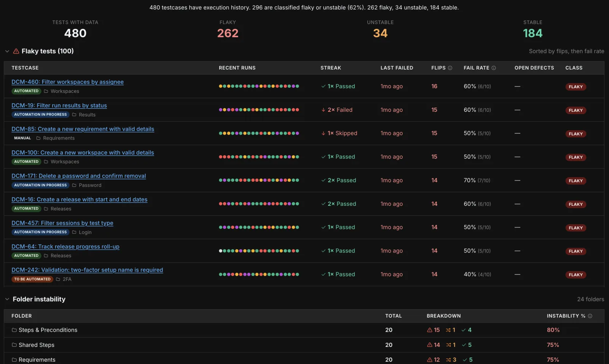Collapse the Folder instability section chevron
The height and width of the screenshot is (364, 609).
tap(7, 299)
